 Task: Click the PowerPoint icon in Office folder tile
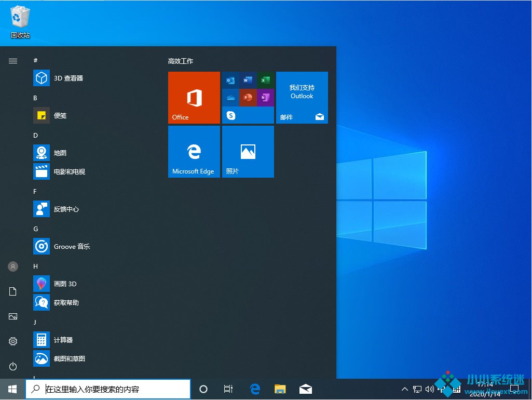pos(248,98)
